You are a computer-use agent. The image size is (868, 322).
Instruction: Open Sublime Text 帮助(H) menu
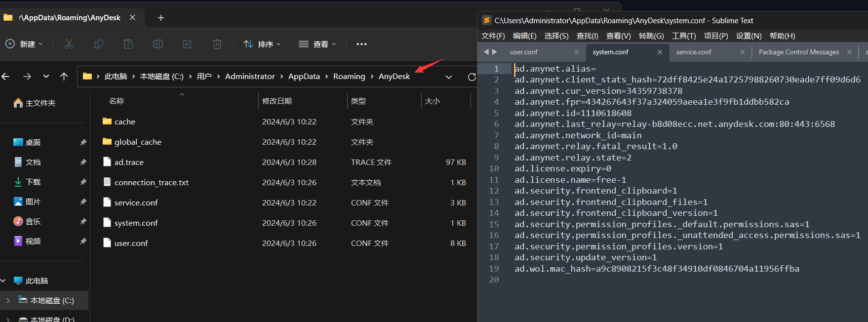783,36
